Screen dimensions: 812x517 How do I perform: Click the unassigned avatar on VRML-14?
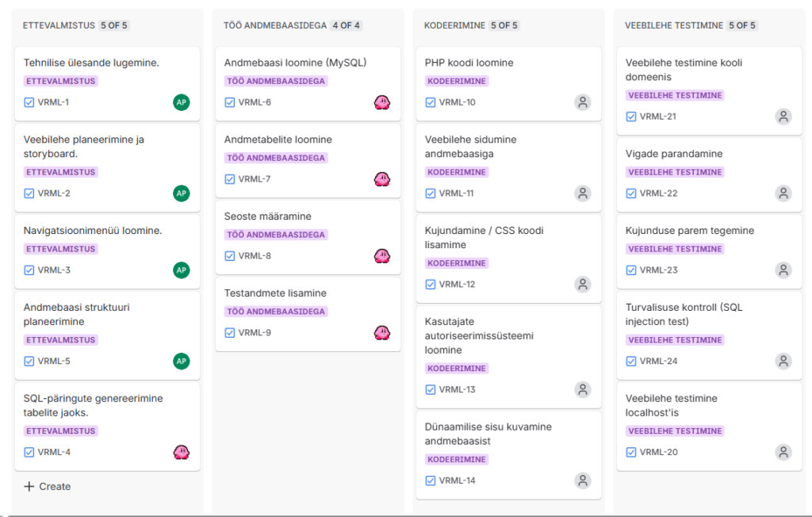tap(583, 481)
